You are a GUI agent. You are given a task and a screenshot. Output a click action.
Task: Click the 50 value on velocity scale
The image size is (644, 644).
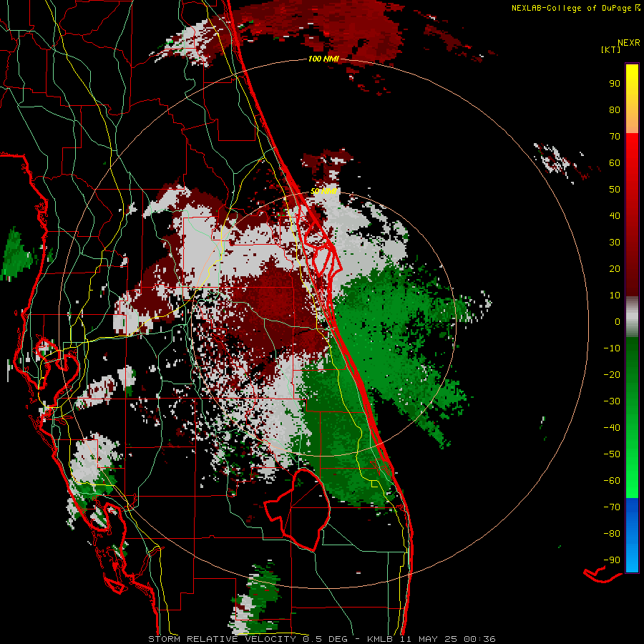[615, 190]
